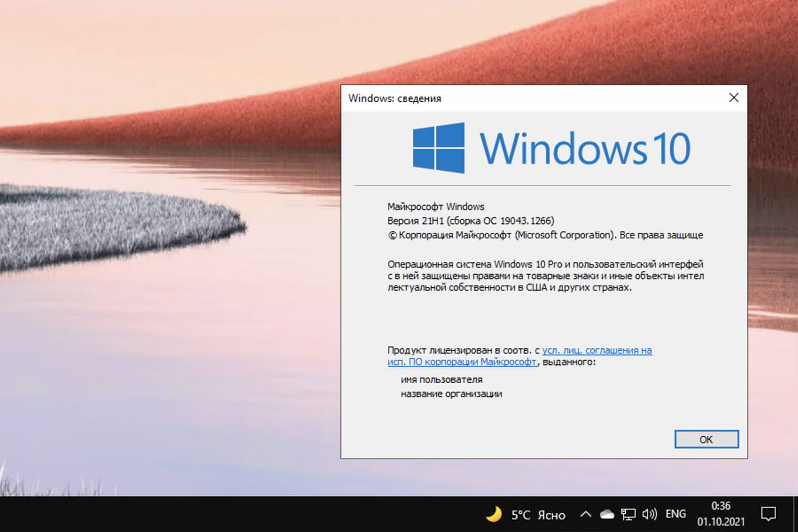The width and height of the screenshot is (798, 532).
Task: Select the 'Версия 21H1' build text
Action: 470,220
